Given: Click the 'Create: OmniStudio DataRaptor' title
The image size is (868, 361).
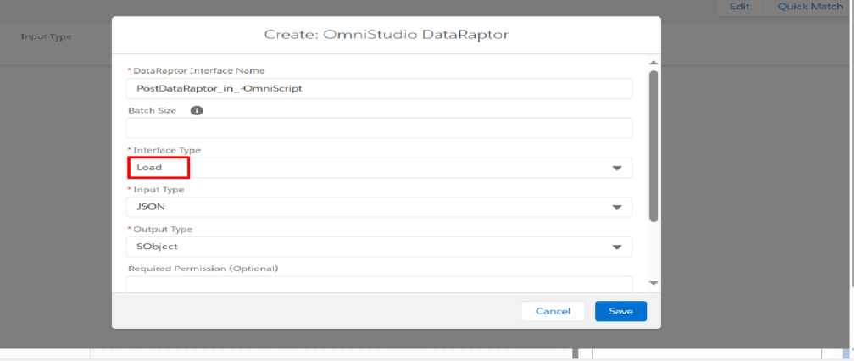Looking at the screenshot, I should (x=387, y=35).
